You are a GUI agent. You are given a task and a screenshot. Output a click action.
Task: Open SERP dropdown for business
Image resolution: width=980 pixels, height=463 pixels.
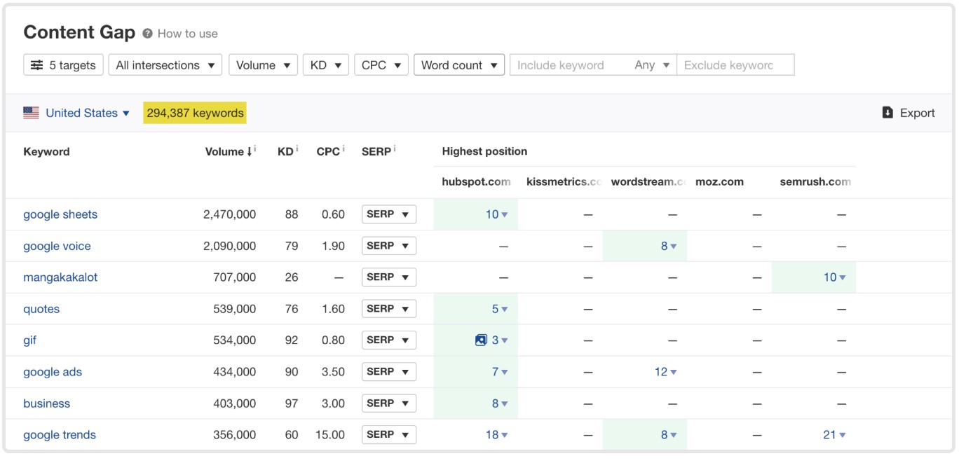click(x=389, y=403)
